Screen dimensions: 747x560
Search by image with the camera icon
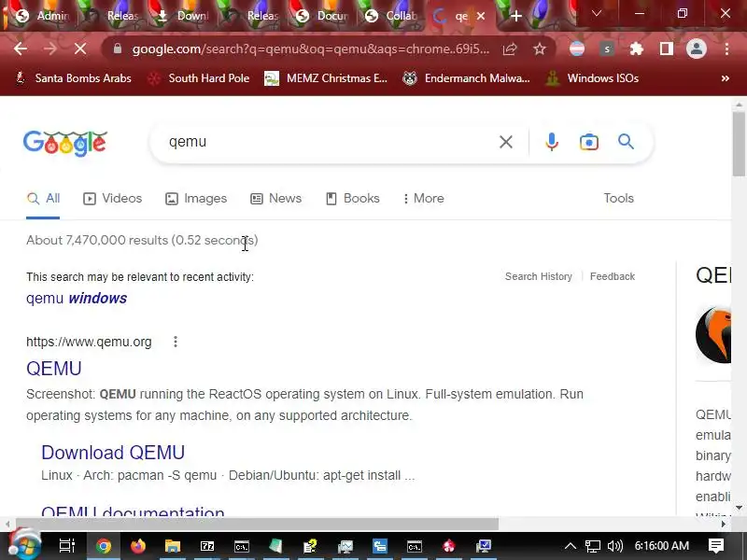(589, 142)
